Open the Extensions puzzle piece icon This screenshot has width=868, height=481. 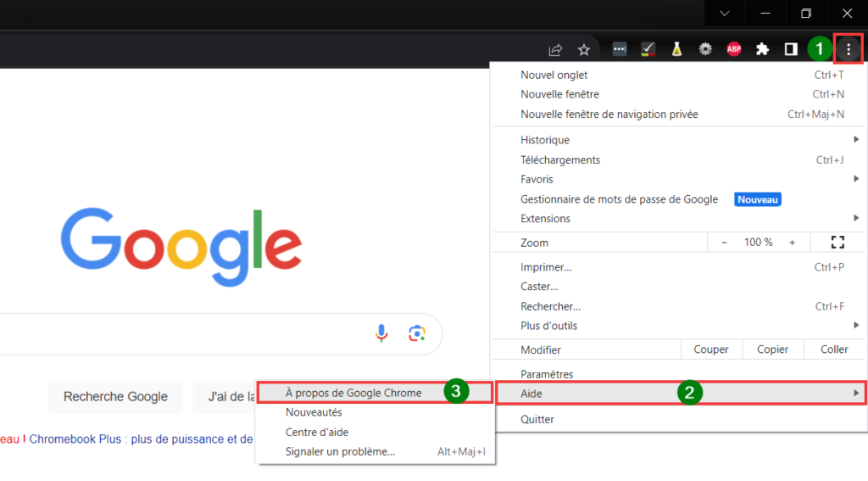click(x=762, y=49)
